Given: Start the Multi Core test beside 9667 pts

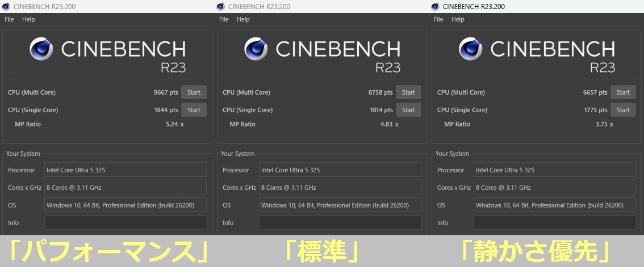Looking at the screenshot, I should click(x=194, y=92).
